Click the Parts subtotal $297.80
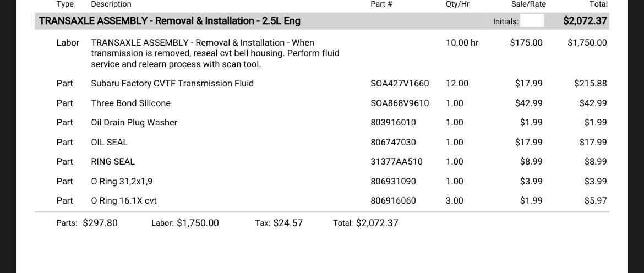The width and height of the screenshot is (644, 273). 100,223
